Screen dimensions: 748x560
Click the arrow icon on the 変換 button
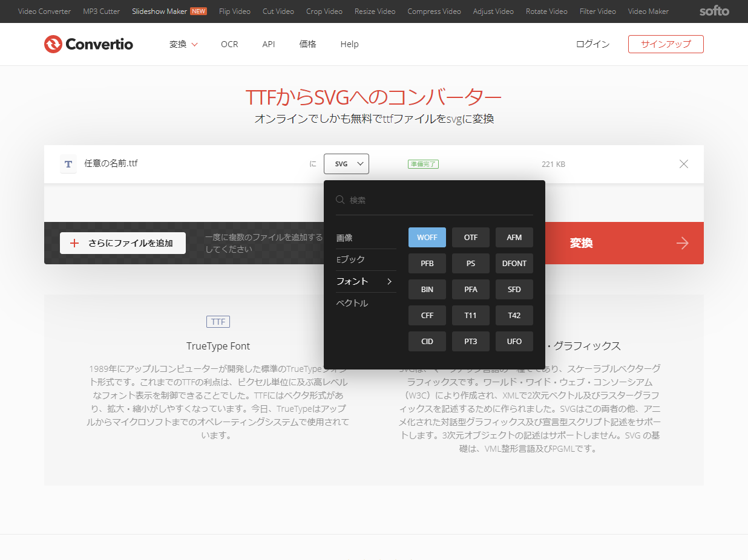click(x=683, y=243)
